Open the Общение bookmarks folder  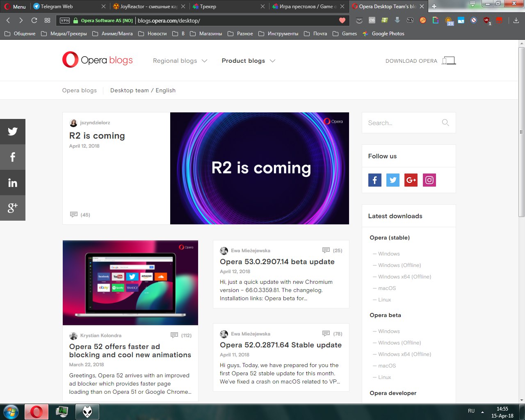coord(20,34)
